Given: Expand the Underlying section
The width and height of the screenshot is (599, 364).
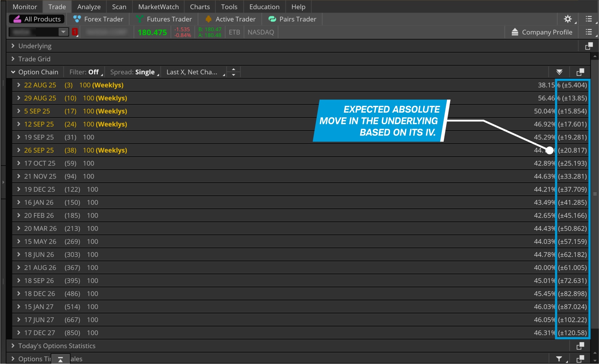Looking at the screenshot, I should 13,46.
